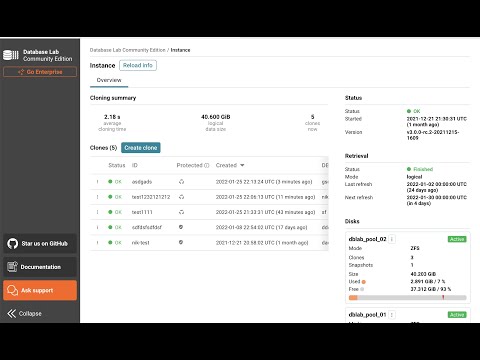Image resolution: width=480 pixels, height=360 pixels.
Task: Click the Ask support button
Action: (40, 290)
